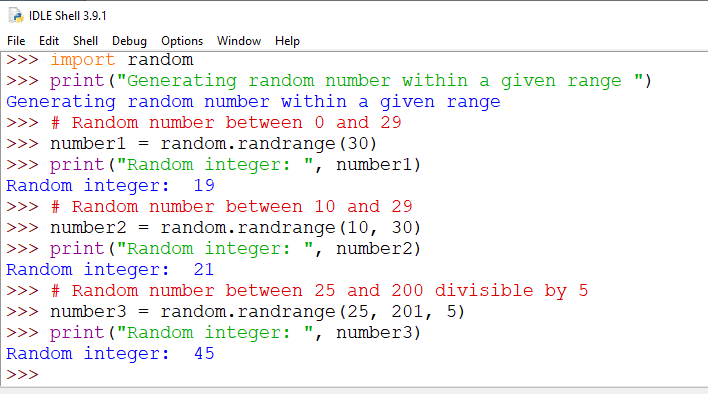Click the print statement with number3
Viewport: 708px width, 394px height.
tap(235, 333)
